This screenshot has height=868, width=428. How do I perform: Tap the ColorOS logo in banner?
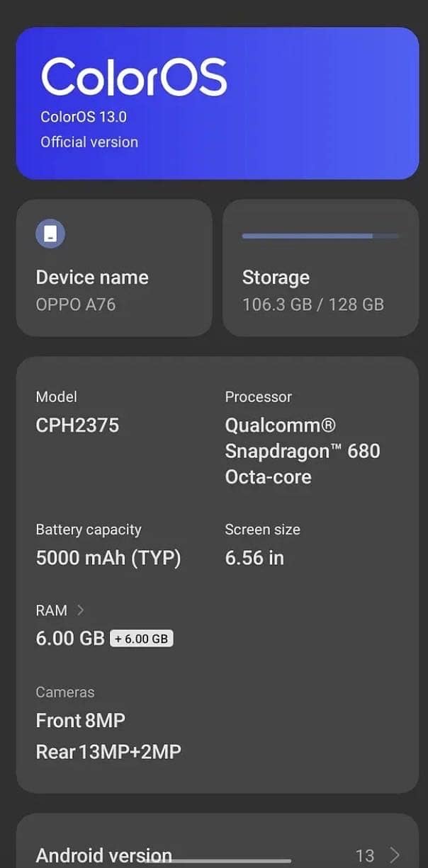[x=134, y=77]
